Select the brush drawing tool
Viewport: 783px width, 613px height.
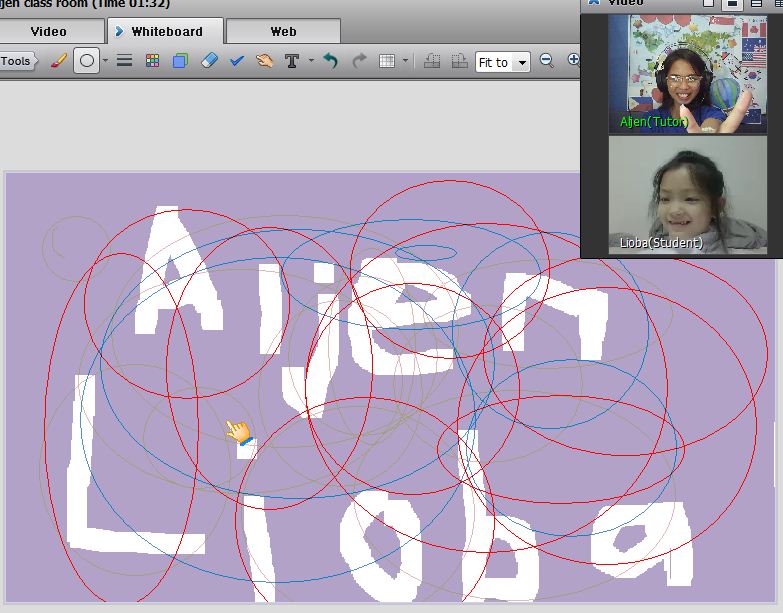[58, 61]
